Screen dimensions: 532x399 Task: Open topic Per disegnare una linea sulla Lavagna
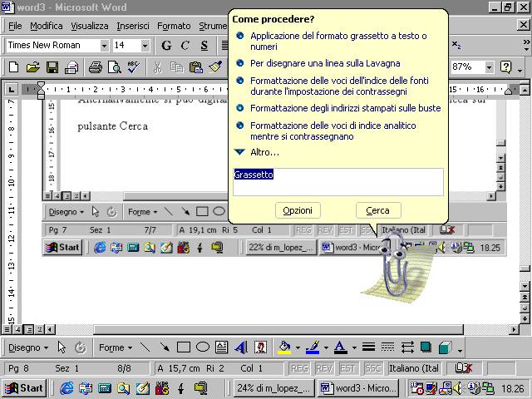[x=325, y=63]
